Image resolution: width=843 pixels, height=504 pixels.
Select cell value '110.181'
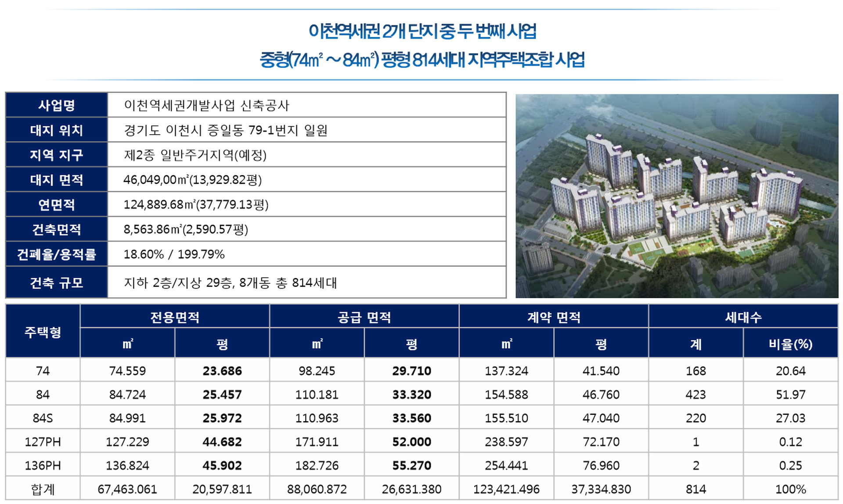[317, 395]
